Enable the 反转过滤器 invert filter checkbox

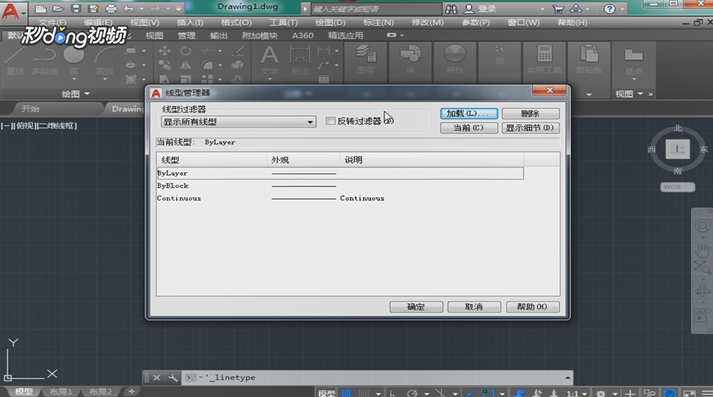[331, 121]
